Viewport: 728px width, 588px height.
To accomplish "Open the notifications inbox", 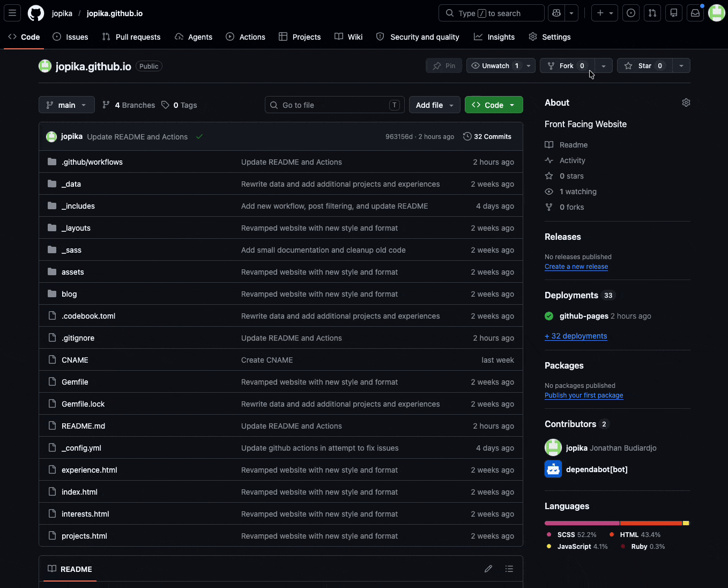I will [695, 13].
